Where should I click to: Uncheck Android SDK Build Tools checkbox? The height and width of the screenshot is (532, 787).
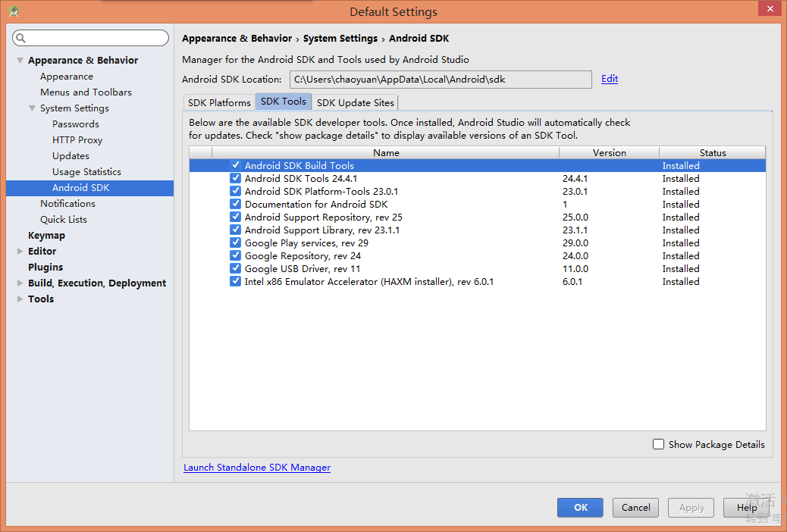click(235, 165)
